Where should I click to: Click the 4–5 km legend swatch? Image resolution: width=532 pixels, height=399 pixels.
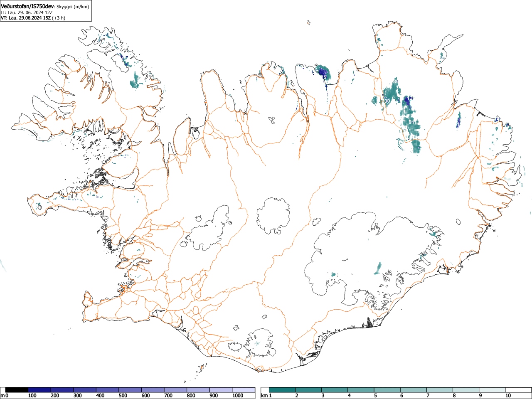[361, 390]
